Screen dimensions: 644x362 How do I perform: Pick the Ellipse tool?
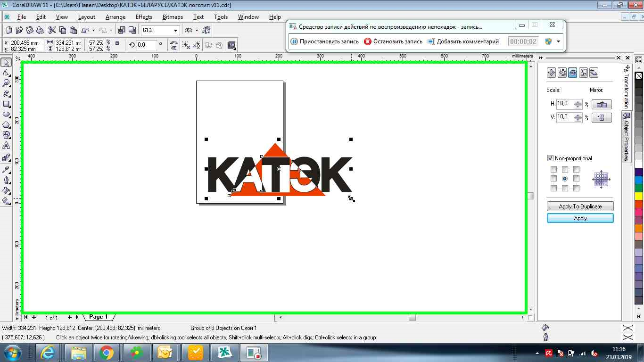(x=6, y=114)
